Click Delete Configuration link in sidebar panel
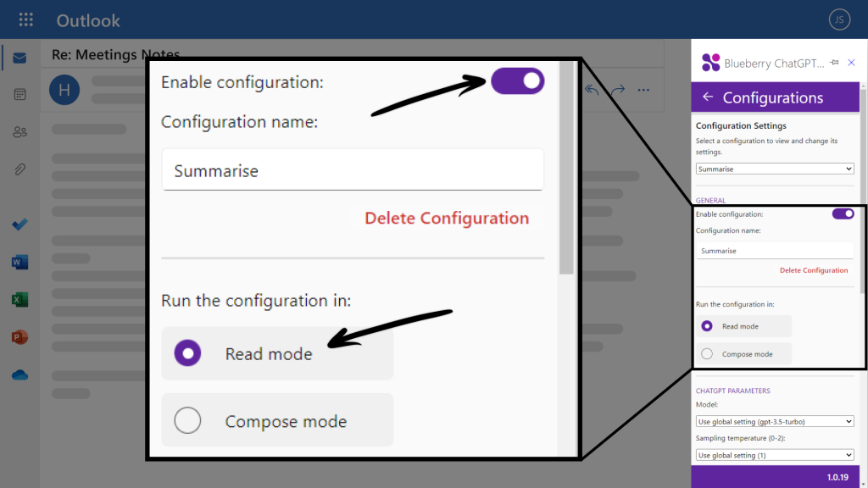Screen dimensions: 868x488 coord(814,270)
